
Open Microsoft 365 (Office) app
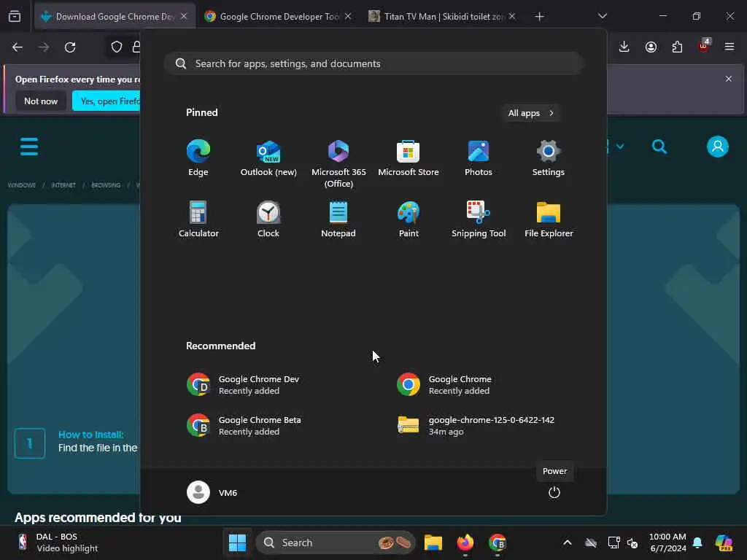[x=338, y=163]
